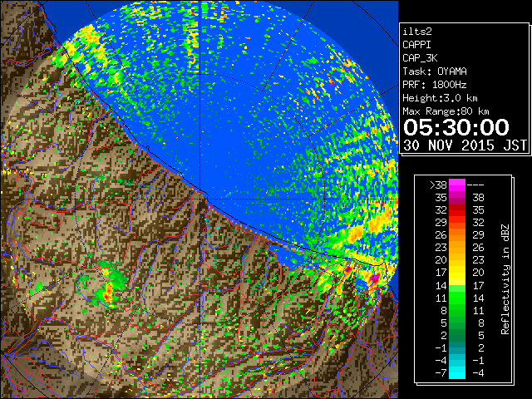Viewport: 532px width, 399px height.
Task: Click the 'ilts2' radar site label
Action: (x=417, y=32)
